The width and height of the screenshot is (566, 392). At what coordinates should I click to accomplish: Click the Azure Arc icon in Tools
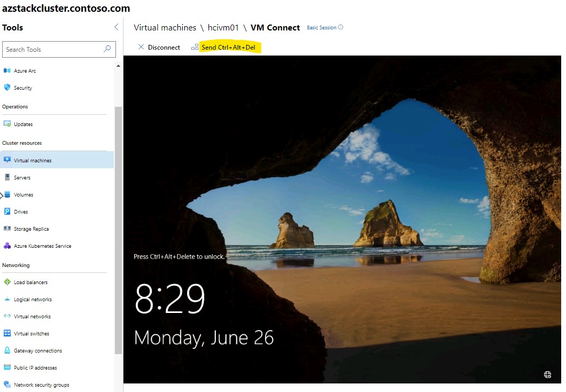click(7, 70)
